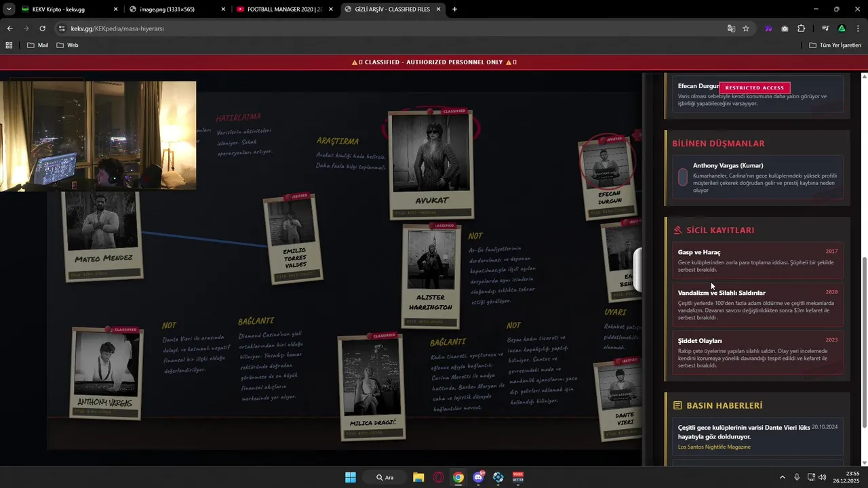Close the KEKV Kripto tab
868x488 pixels.
pos(115,9)
